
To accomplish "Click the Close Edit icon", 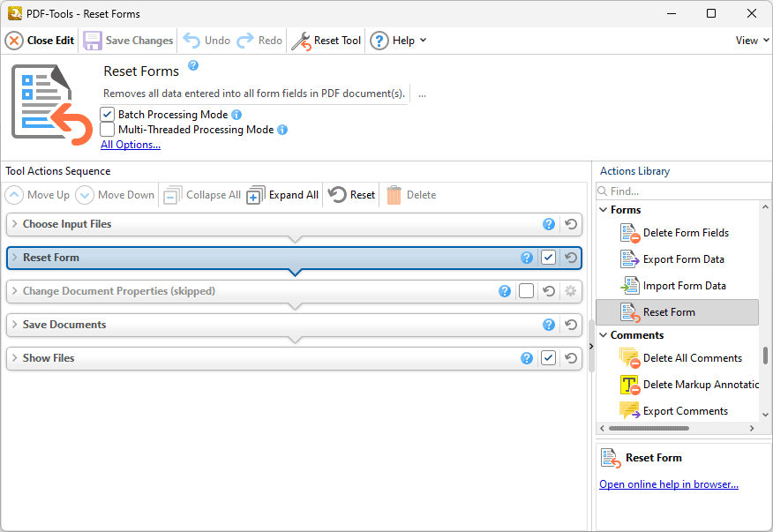I will [14, 41].
